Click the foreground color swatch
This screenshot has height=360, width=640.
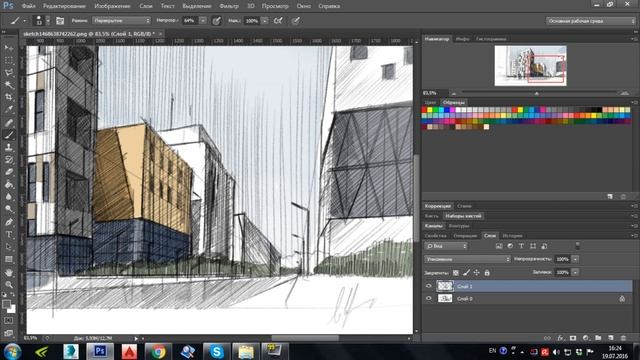pyautogui.click(x=6, y=304)
